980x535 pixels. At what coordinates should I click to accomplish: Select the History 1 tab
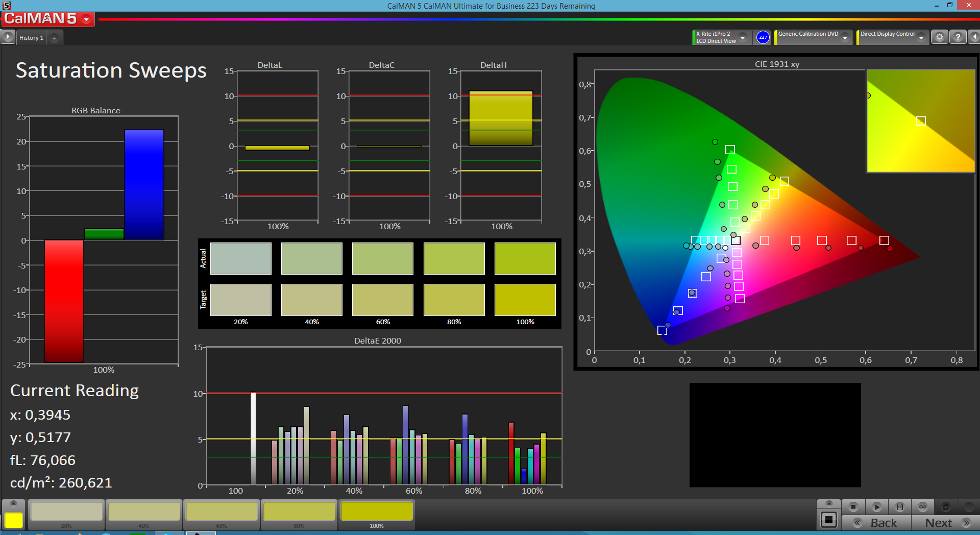[31, 38]
